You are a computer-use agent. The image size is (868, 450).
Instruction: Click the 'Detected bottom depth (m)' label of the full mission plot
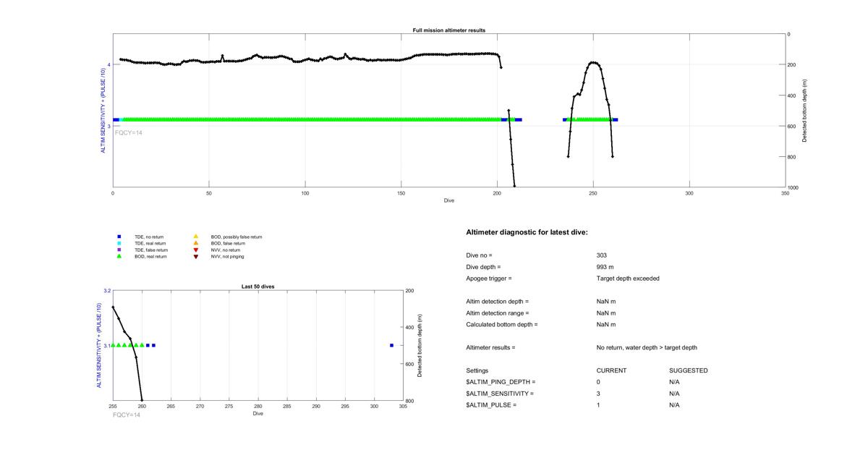tap(804, 111)
